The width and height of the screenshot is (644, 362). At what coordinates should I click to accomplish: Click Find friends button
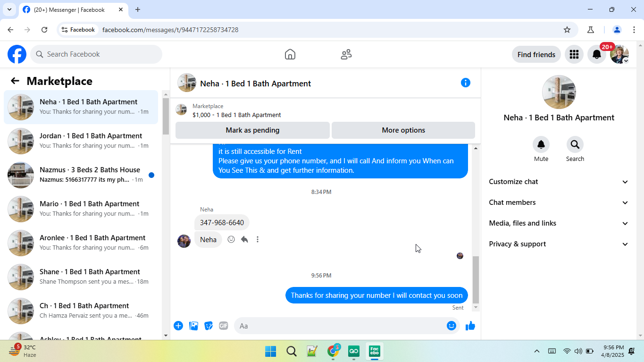coord(536,54)
